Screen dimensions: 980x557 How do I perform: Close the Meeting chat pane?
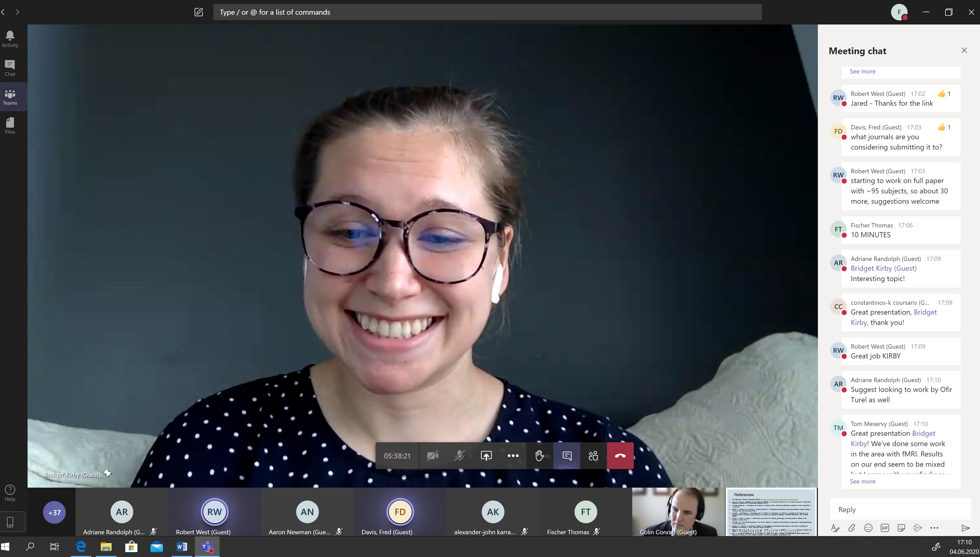coord(964,51)
